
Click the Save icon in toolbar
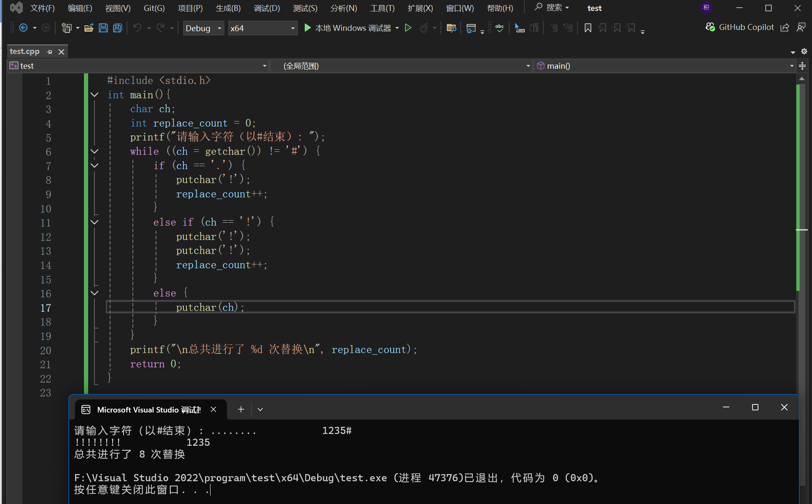(x=103, y=28)
